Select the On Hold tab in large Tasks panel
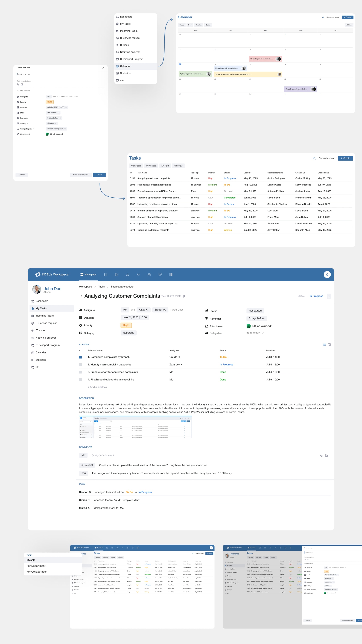Image resolution: width=362 pixels, height=644 pixels. [x=165, y=166]
